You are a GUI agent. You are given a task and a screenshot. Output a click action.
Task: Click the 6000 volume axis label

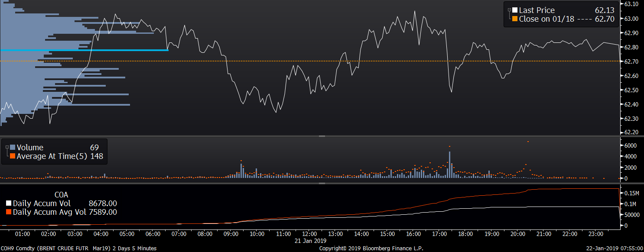(x=630, y=145)
